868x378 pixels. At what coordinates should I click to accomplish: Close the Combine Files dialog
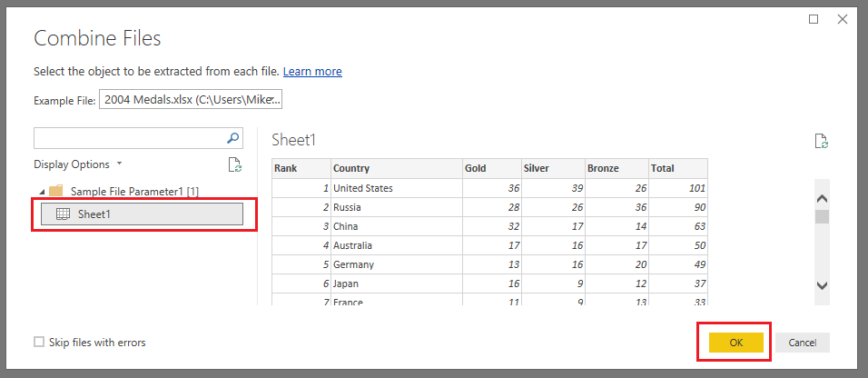pyautogui.click(x=843, y=19)
